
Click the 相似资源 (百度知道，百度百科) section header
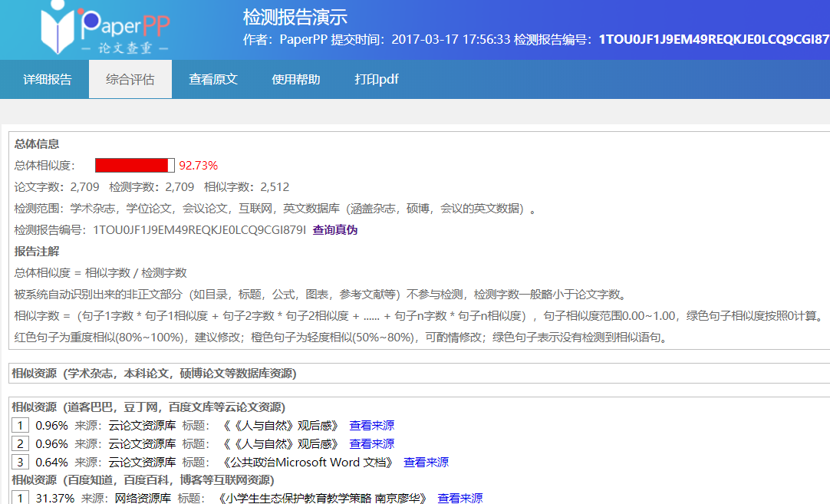click(143, 480)
